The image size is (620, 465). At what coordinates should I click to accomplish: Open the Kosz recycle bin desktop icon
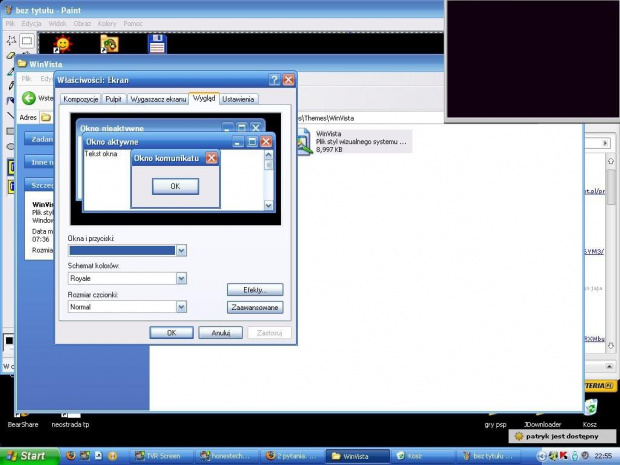[x=590, y=407]
